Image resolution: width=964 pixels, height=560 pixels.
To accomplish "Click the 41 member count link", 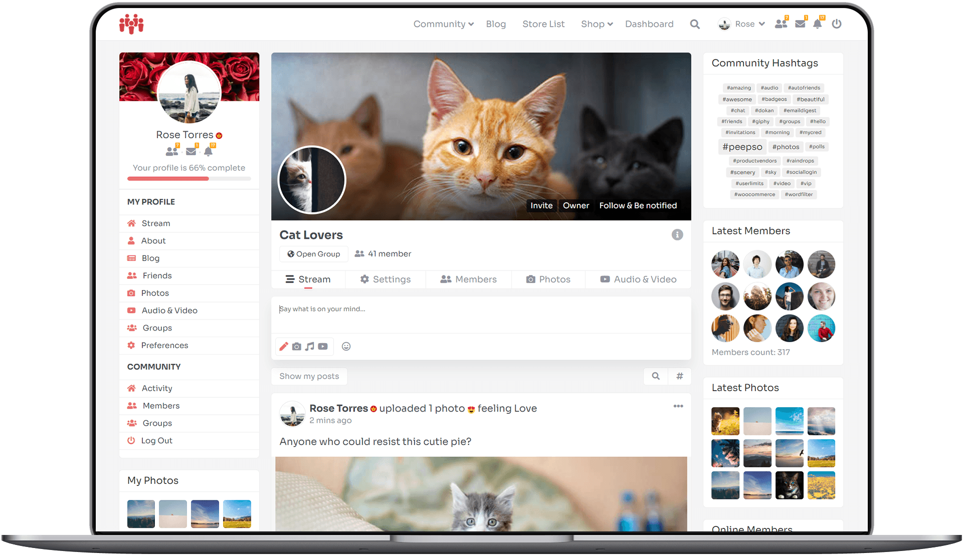I will 383,254.
